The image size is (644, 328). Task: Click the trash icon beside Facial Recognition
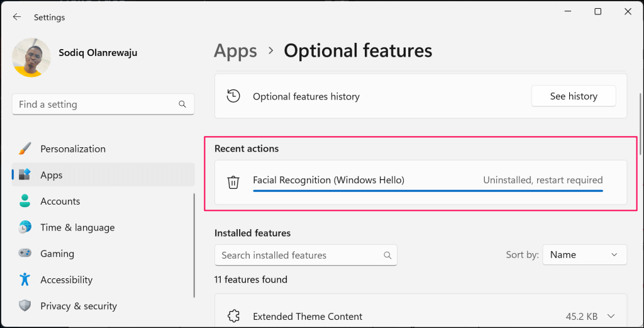coord(233,183)
